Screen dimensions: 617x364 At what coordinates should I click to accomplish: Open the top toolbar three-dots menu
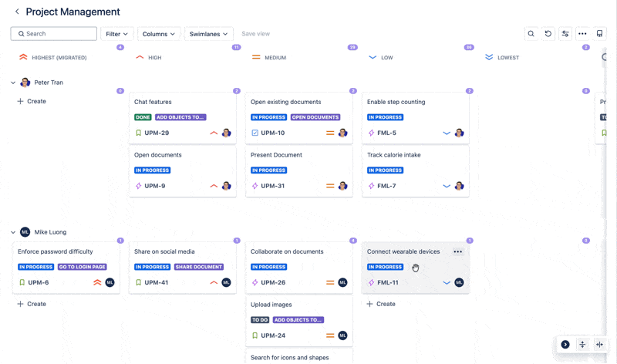click(x=582, y=34)
